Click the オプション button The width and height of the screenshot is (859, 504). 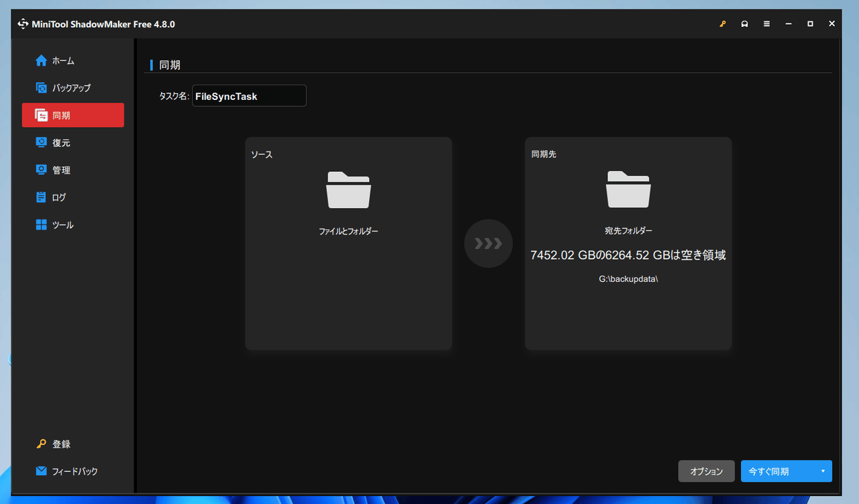coord(706,471)
